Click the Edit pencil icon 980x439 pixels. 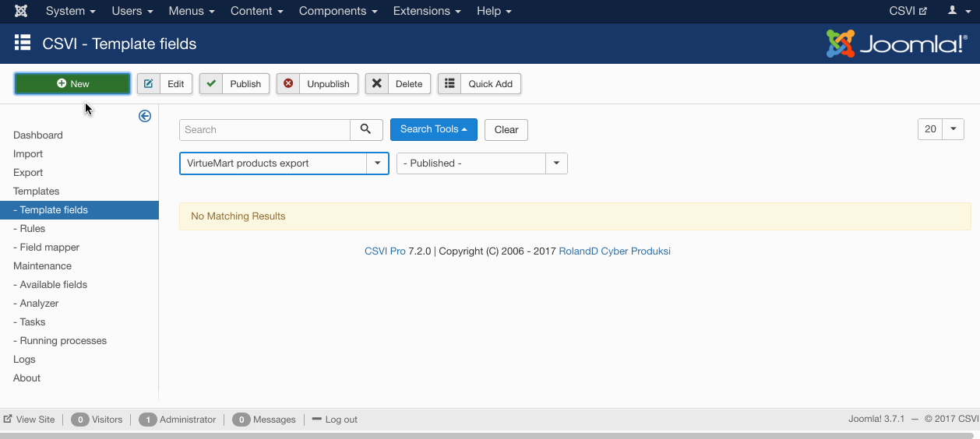point(149,84)
